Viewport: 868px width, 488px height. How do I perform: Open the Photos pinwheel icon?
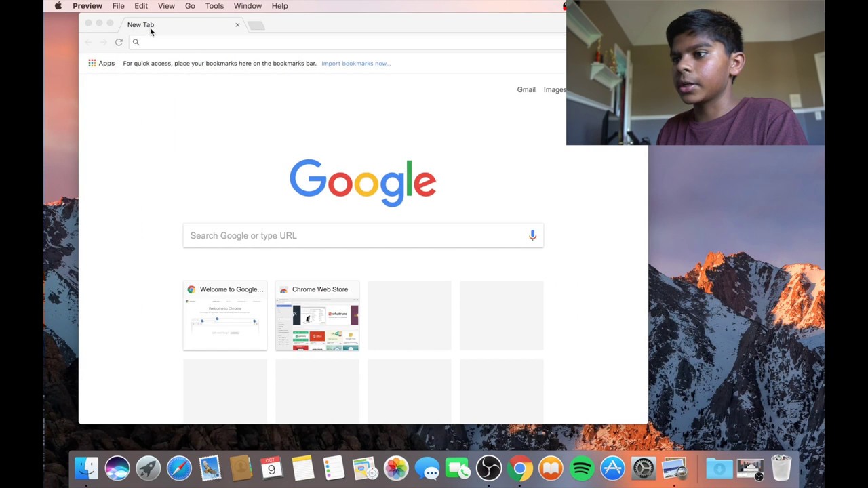pyautogui.click(x=396, y=468)
